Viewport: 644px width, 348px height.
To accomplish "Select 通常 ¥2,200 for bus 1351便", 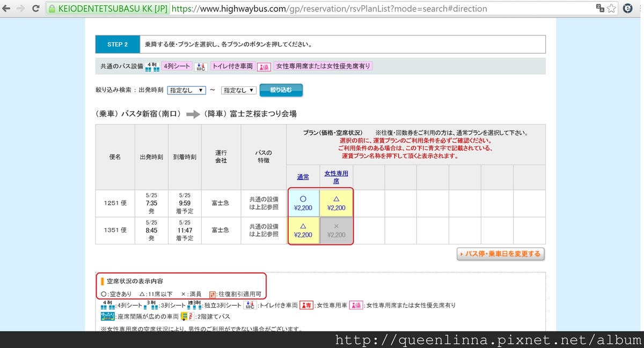I will click(303, 231).
